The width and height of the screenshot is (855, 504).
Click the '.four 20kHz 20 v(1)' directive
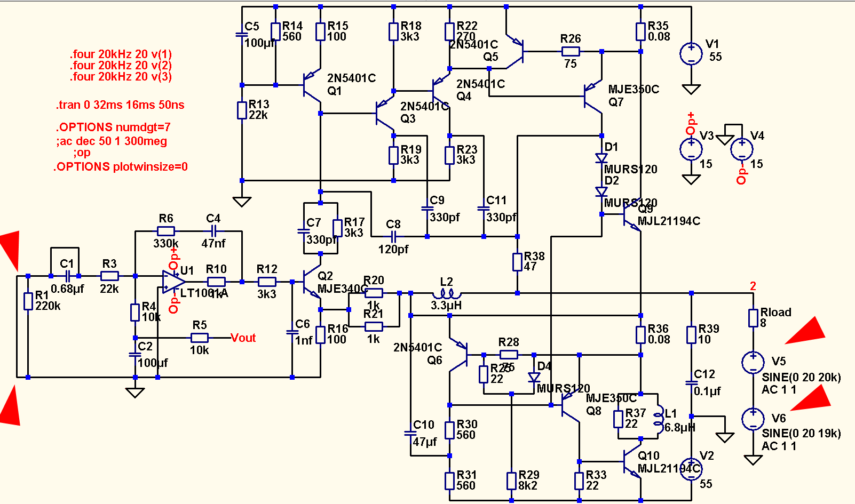click(x=121, y=54)
